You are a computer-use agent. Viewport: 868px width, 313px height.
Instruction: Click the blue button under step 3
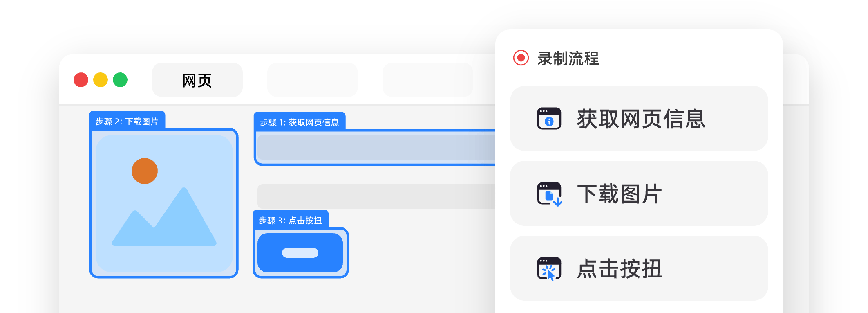[x=300, y=253]
